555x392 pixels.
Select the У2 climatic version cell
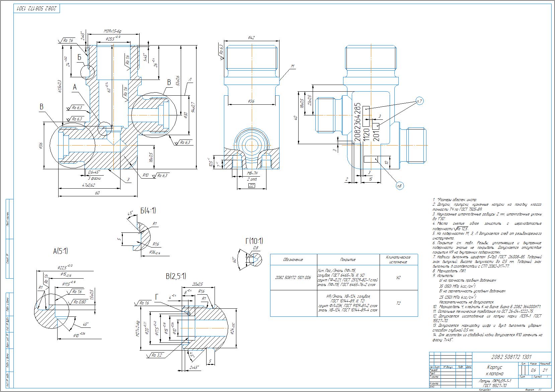[x=398, y=278]
